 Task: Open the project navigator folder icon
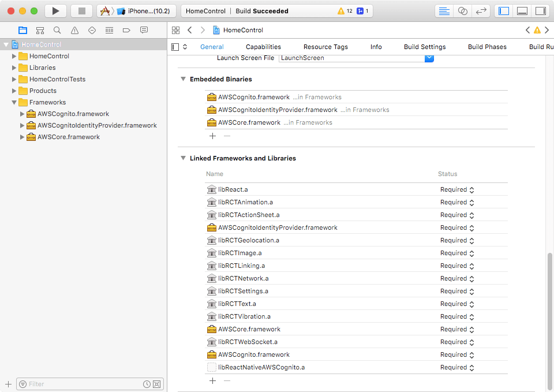tap(23, 31)
